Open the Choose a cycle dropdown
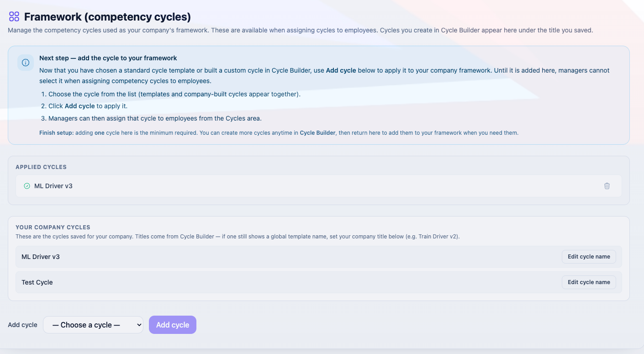Screen dimensions: 644x354 point(93,325)
